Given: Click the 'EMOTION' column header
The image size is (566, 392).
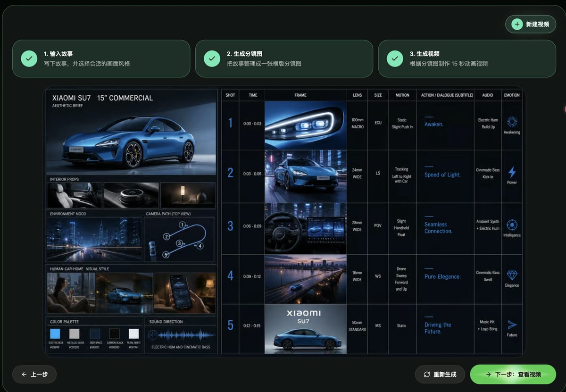Looking at the screenshot, I should pyautogui.click(x=512, y=95).
